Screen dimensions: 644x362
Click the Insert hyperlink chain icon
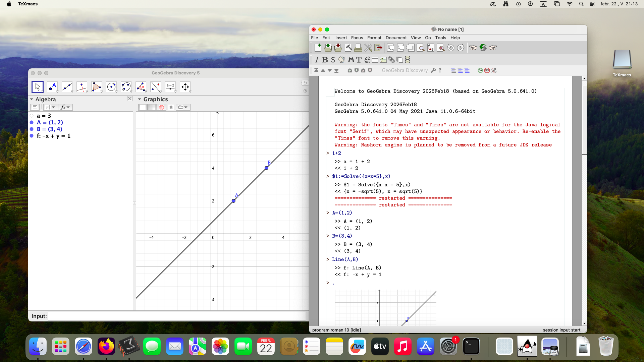click(391, 60)
